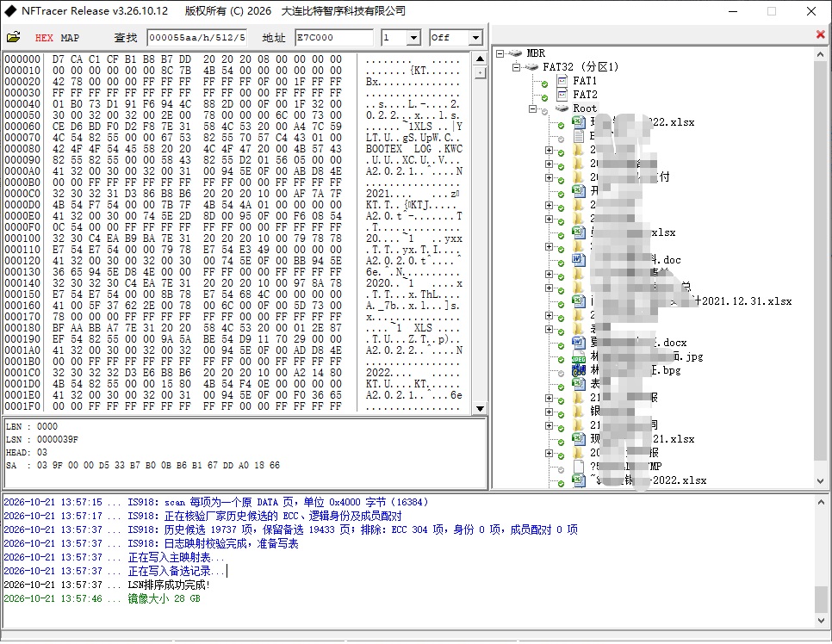The image size is (832, 644).
Task: Open the dropdown showing value 1
Action: pos(414,38)
